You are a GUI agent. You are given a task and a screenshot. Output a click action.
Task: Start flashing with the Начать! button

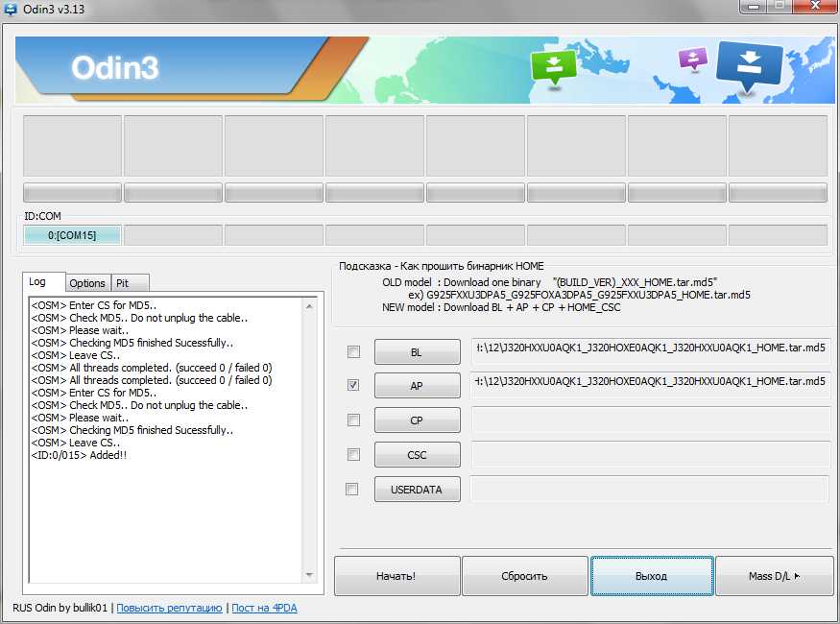[396, 576]
